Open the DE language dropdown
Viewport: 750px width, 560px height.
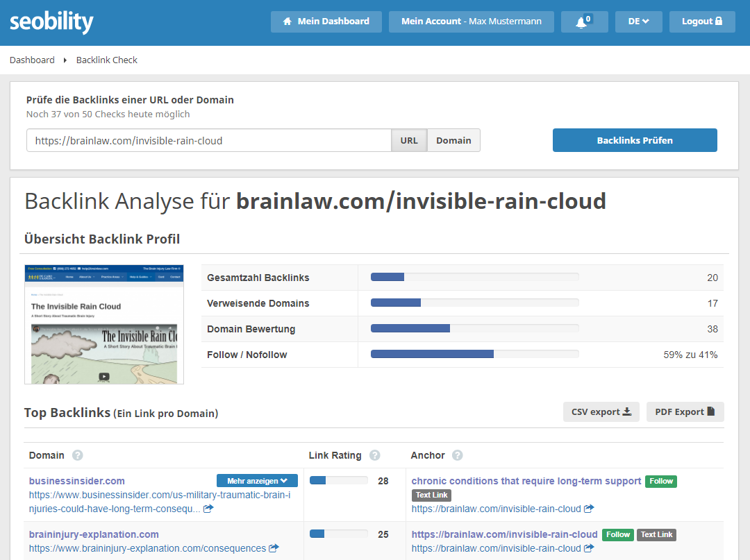(x=639, y=22)
